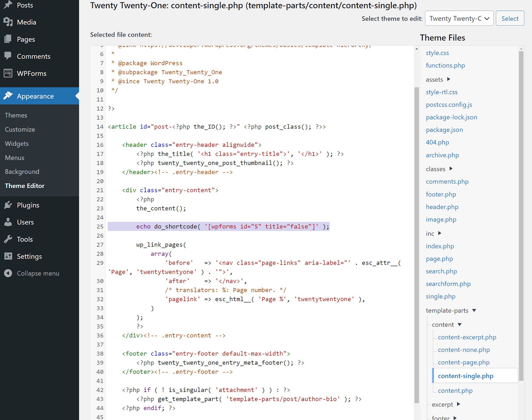
Task: Click the Plugins plug icon
Action: click(x=8, y=205)
